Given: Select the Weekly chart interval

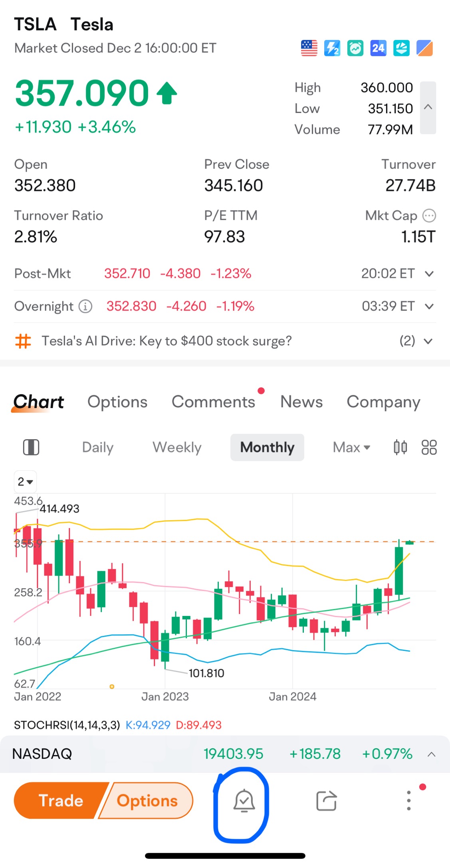Looking at the screenshot, I should (177, 447).
